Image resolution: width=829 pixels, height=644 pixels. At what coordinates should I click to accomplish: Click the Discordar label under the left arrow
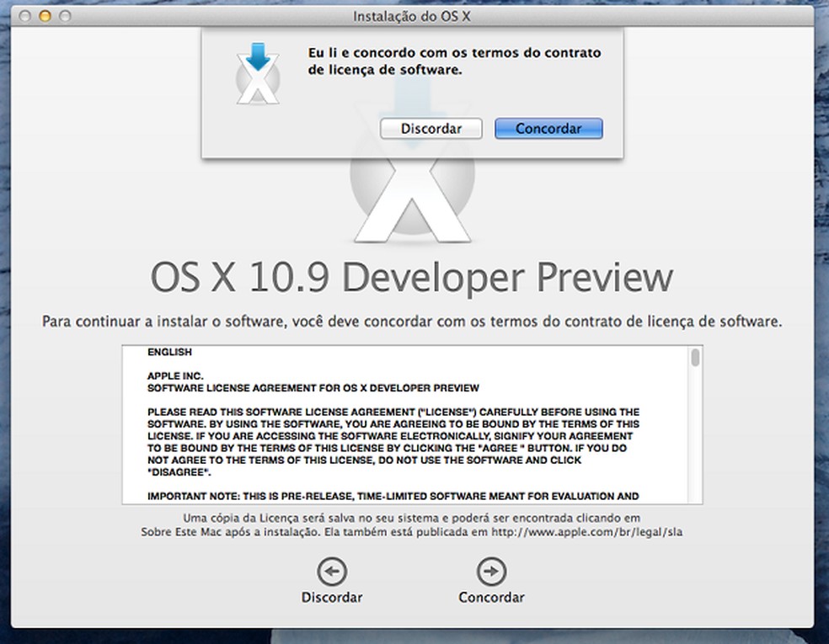tap(332, 598)
